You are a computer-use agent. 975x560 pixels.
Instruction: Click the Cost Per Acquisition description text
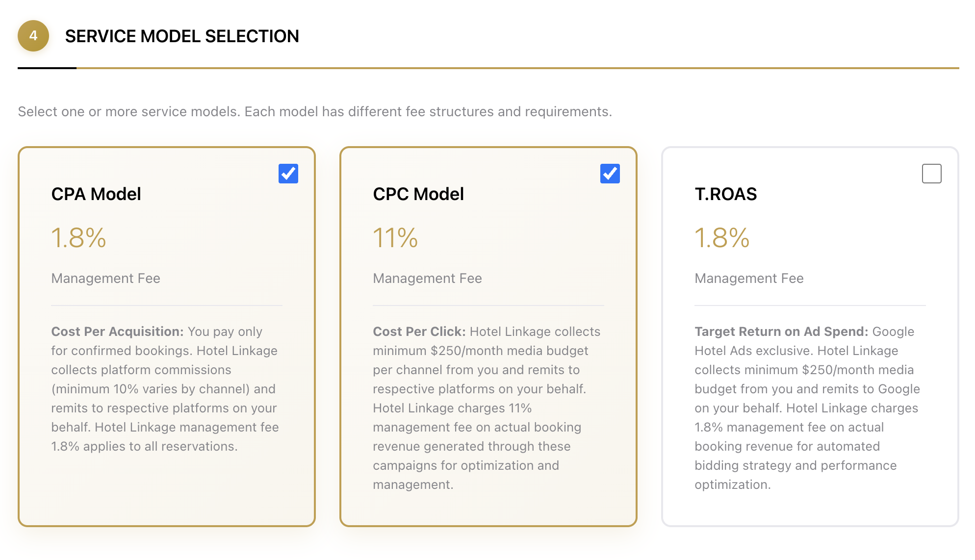(165, 389)
